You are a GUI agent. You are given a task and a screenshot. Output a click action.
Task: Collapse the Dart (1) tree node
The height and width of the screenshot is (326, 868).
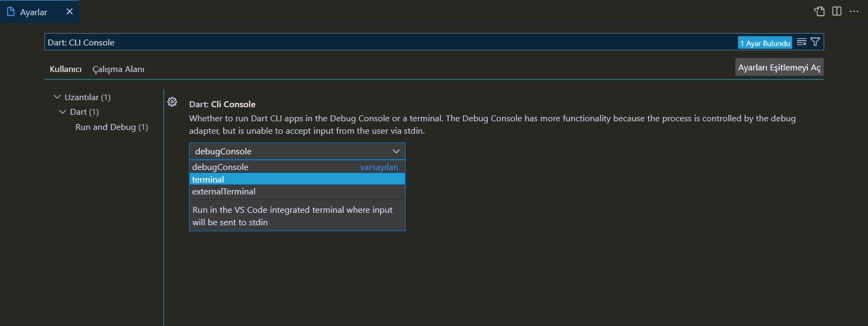(x=62, y=112)
